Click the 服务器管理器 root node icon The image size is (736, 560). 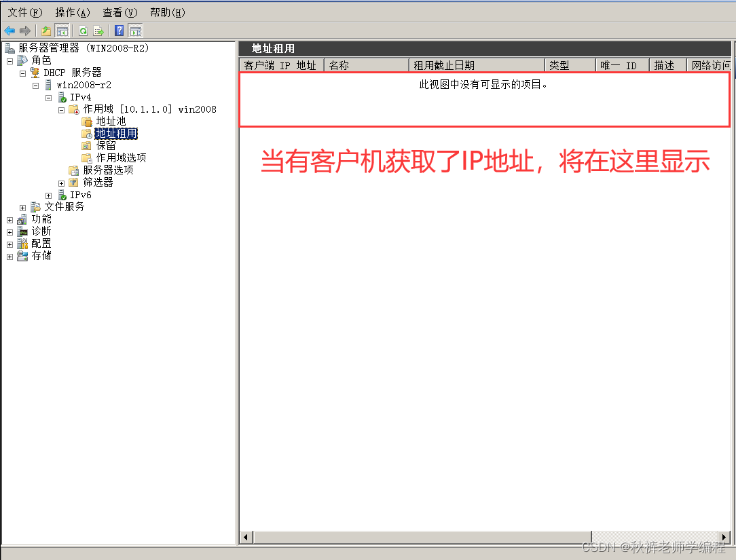click(10, 48)
